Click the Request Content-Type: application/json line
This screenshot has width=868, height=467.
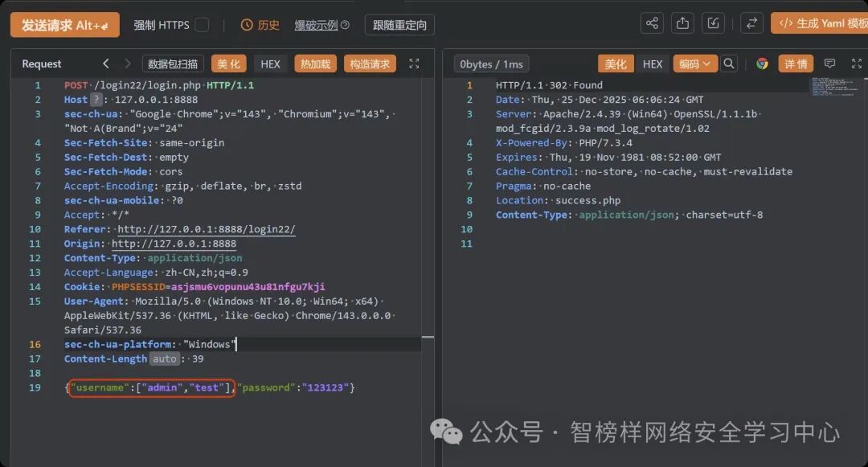pos(153,258)
